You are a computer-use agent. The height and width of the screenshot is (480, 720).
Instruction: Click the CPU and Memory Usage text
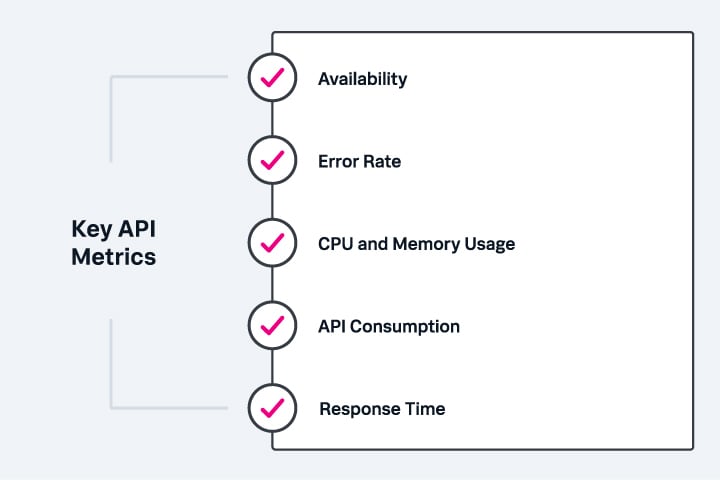416,244
